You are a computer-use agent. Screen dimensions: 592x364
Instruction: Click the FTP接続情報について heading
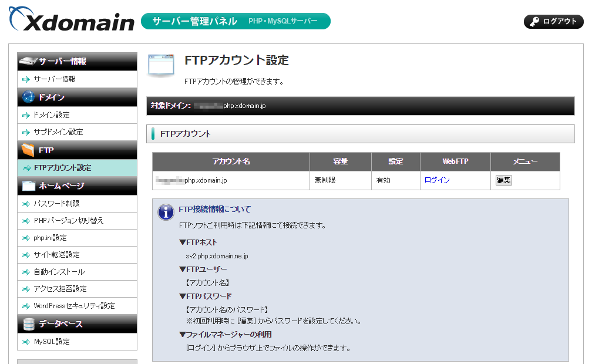point(214,209)
